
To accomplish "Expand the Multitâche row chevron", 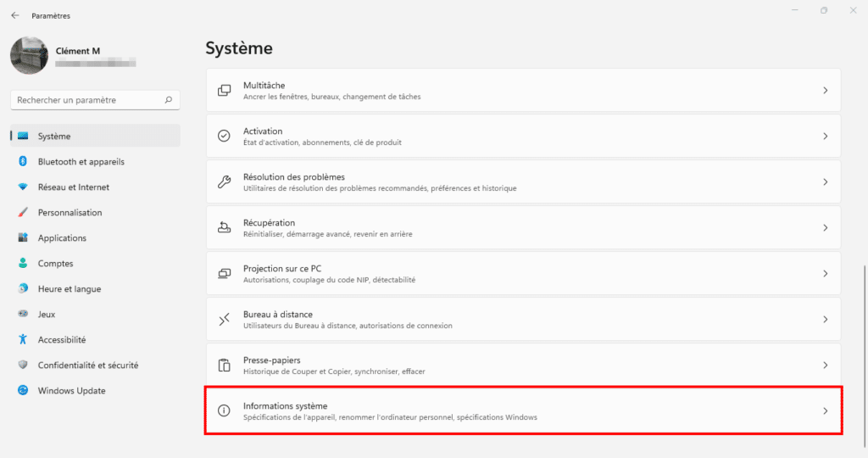I will click(x=825, y=90).
